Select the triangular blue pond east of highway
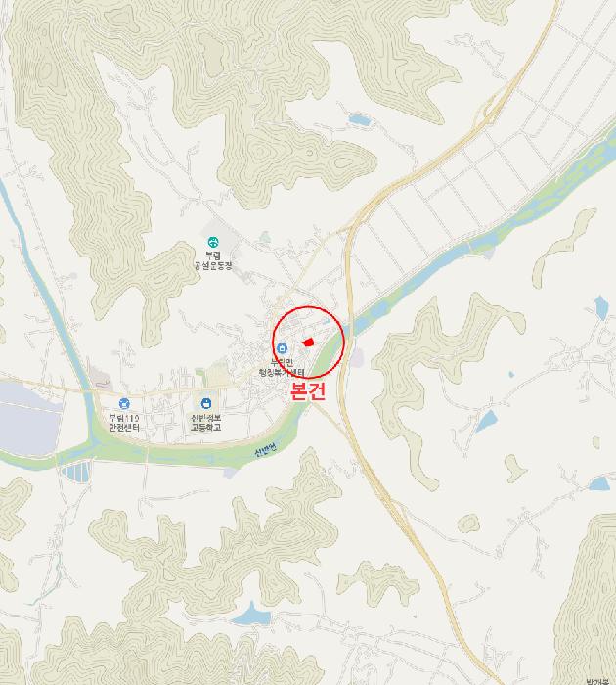 click(x=486, y=421)
